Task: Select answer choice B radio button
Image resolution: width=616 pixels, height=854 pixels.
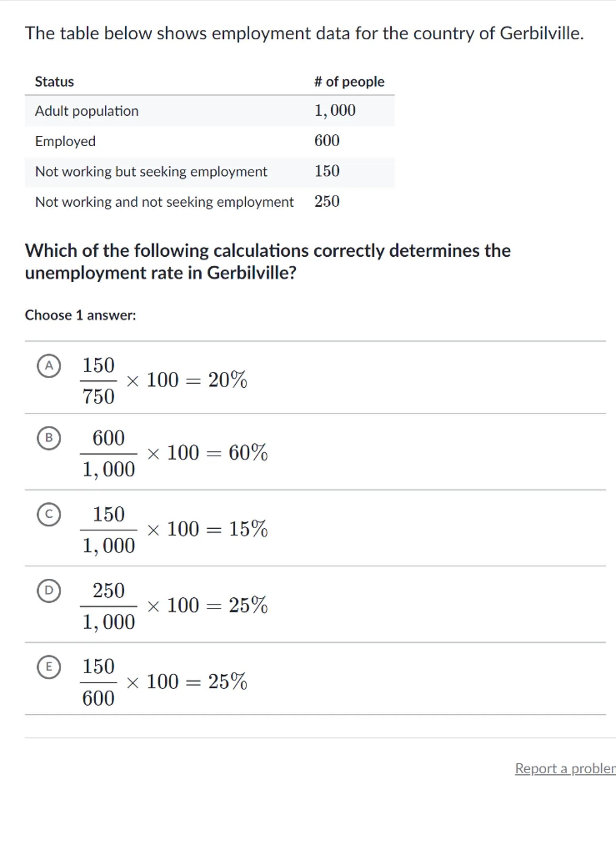Action: 49,439
